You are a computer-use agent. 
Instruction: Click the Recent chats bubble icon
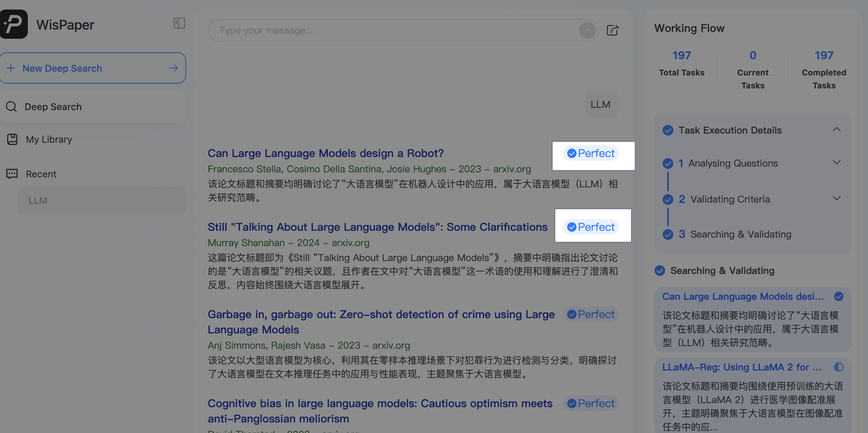tap(12, 174)
